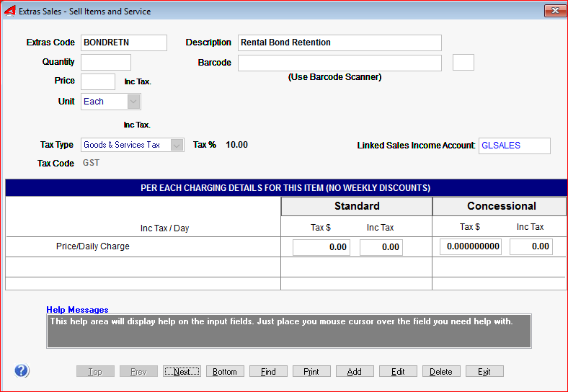Viewport: 568px width, 392px height.
Task: Click the Linked Sales Income Account field GLSALES
Action: pyautogui.click(x=515, y=146)
